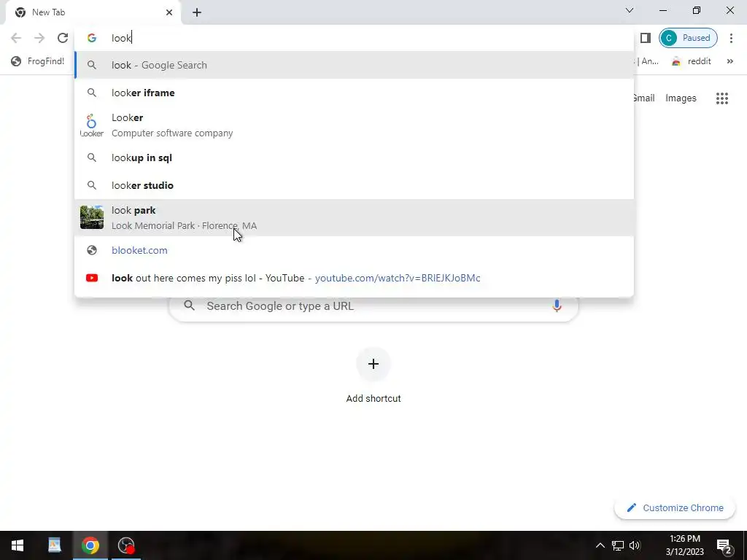
Task: Close the New Tab tab
Action: pos(169,12)
